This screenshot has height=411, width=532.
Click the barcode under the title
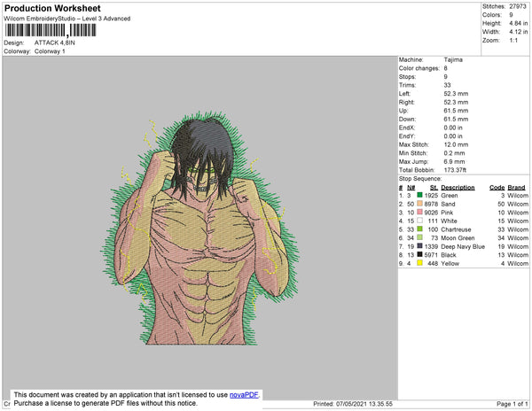coord(51,30)
